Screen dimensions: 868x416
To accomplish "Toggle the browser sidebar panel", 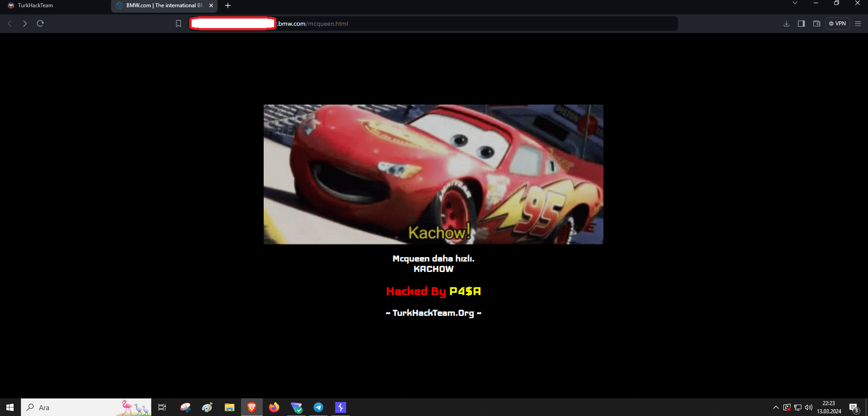I will point(801,24).
